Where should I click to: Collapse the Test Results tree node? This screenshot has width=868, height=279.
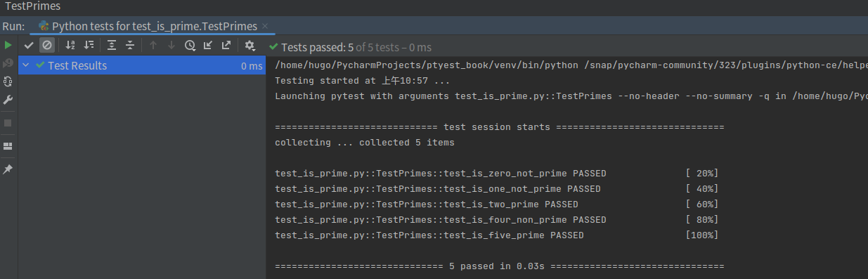coord(26,65)
